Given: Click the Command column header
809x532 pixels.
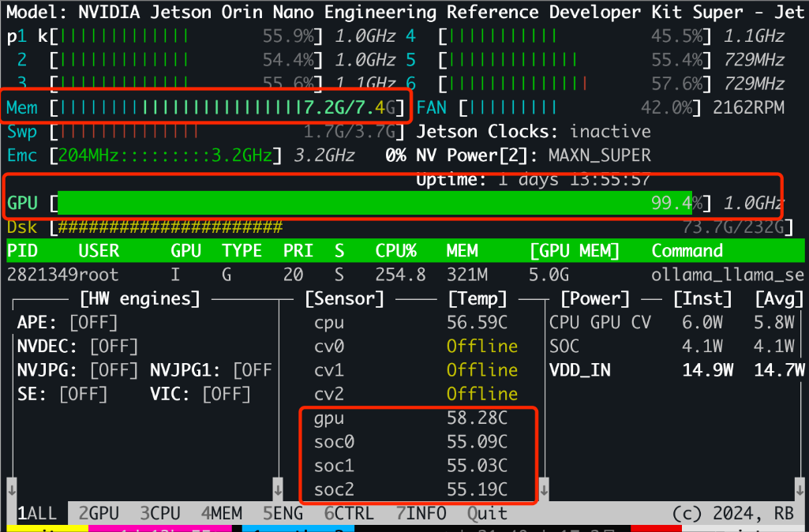Looking at the screenshot, I should [x=687, y=251].
